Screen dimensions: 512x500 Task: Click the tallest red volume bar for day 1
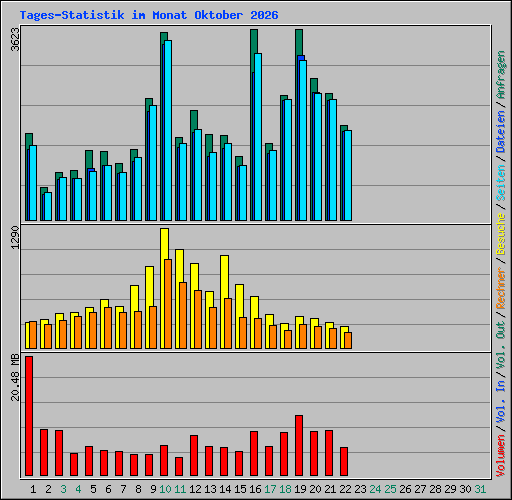coord(29,416)
